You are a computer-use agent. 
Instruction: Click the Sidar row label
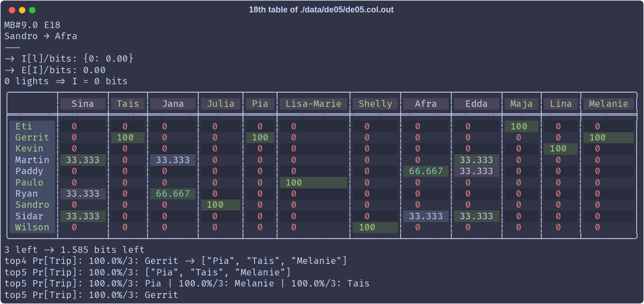click(x=32, y=216)
